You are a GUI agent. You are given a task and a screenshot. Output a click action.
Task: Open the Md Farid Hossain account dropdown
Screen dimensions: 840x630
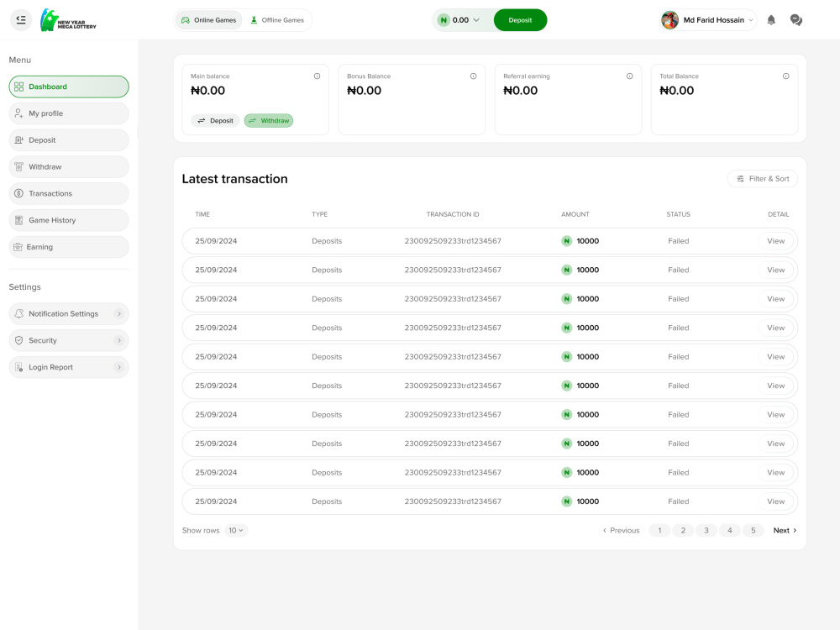pyautogui.click(x=707, y=20)
